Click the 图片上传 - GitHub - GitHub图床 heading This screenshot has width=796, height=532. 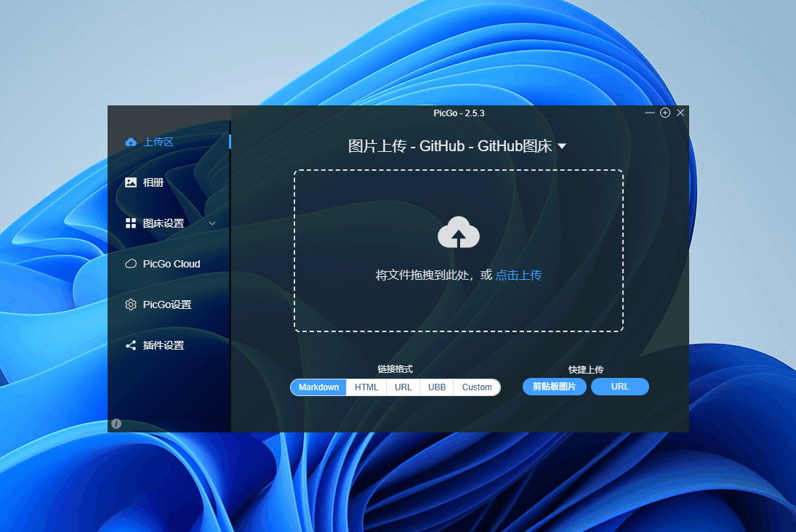tap(450, 146)
